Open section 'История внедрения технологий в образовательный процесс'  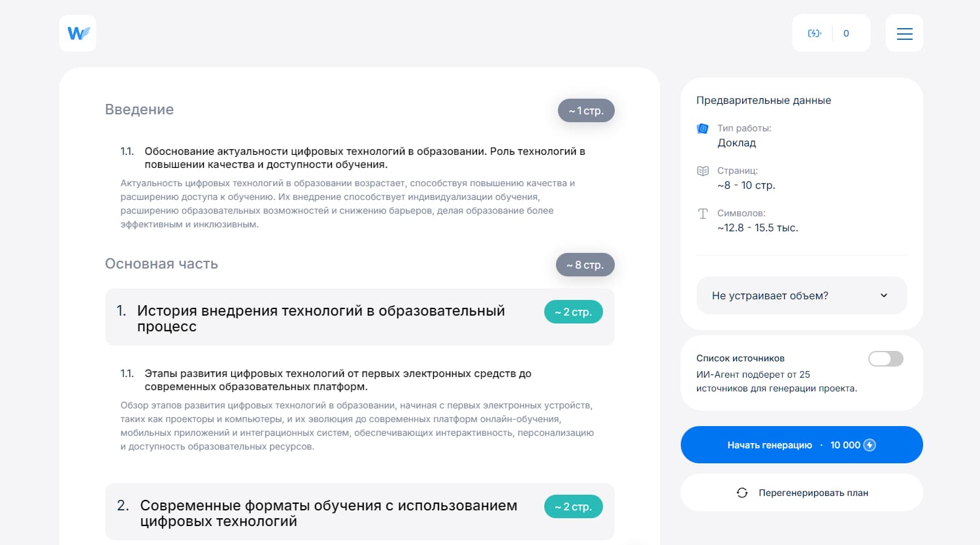321,318
